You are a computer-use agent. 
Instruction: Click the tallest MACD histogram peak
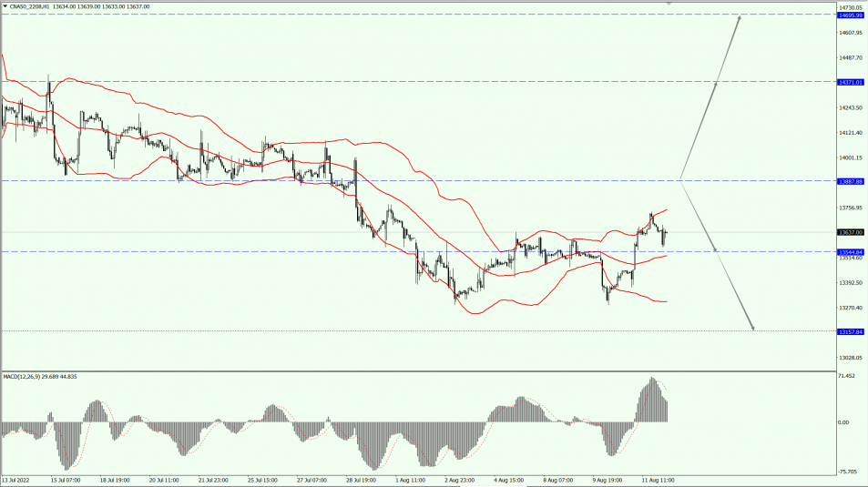pyautogui.click(x=652, y=380)
